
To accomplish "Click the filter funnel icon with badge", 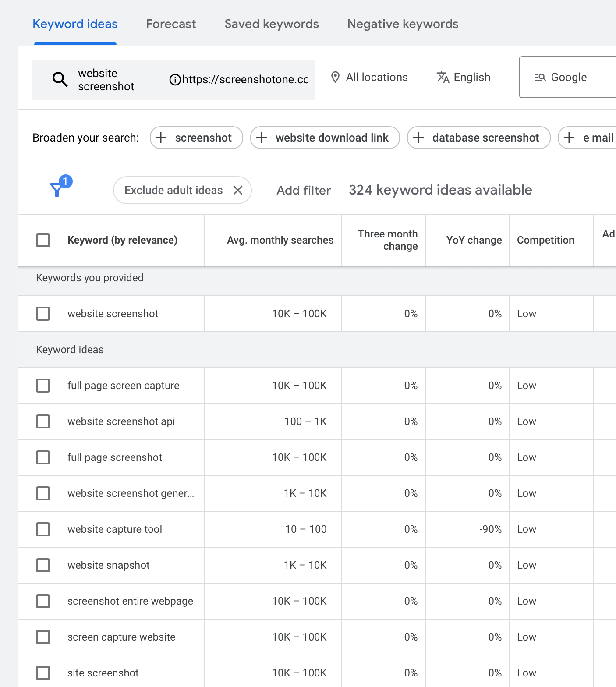I will 60,186.
